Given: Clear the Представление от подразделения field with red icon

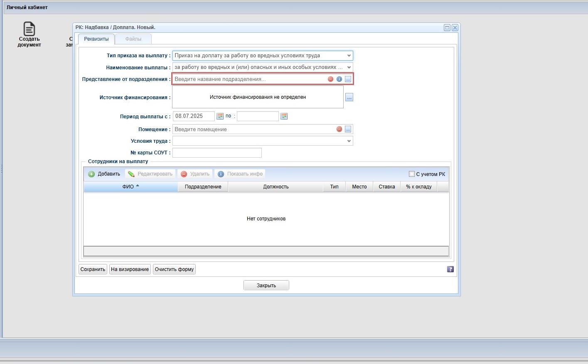Looking at the screenshot, I should (330, 79).
